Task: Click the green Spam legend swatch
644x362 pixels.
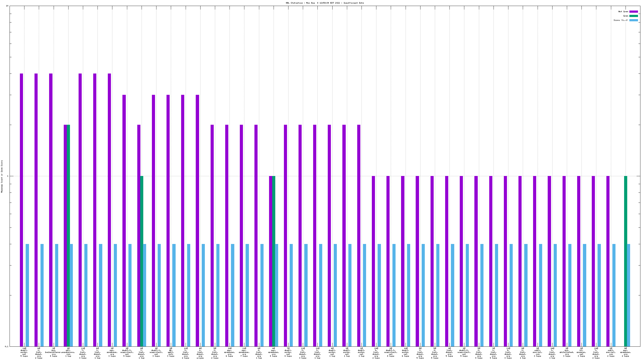Action: coord(633,16)
